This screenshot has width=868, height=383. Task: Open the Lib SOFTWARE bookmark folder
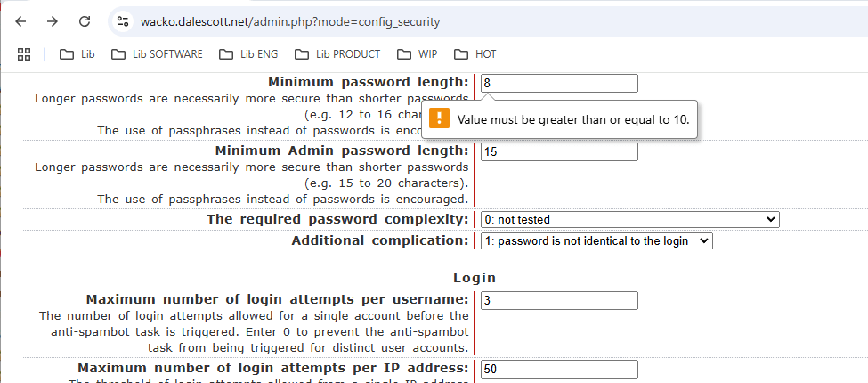click(157, 54)
